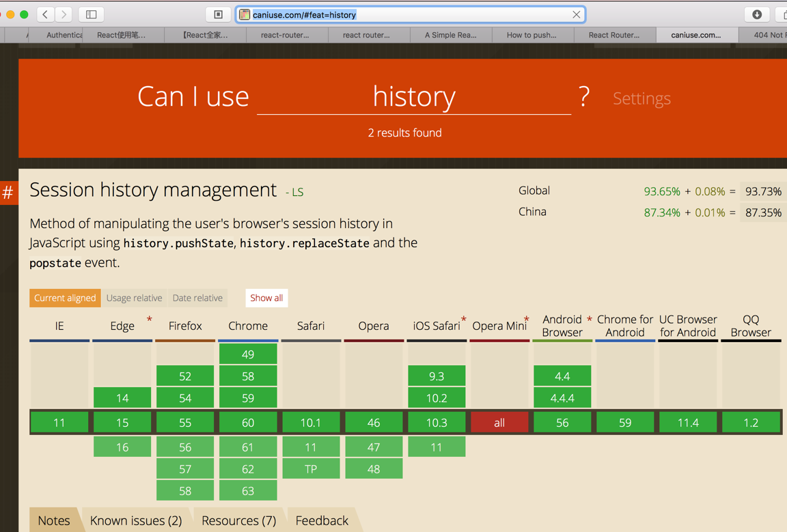Viewport: 787px width, 532px height.
Task: Open the Reader view icon
Action: 219,14
